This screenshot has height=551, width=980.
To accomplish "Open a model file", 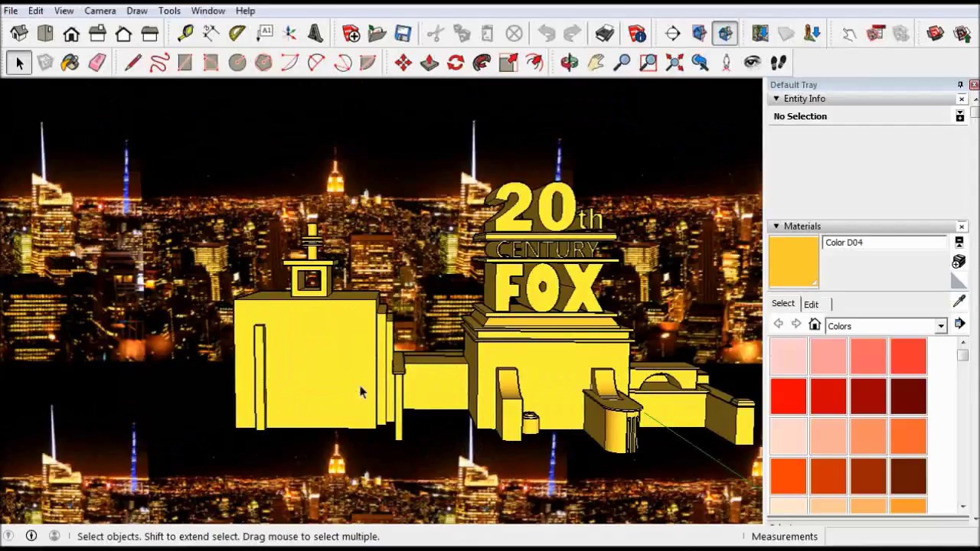I will (377, 33).
